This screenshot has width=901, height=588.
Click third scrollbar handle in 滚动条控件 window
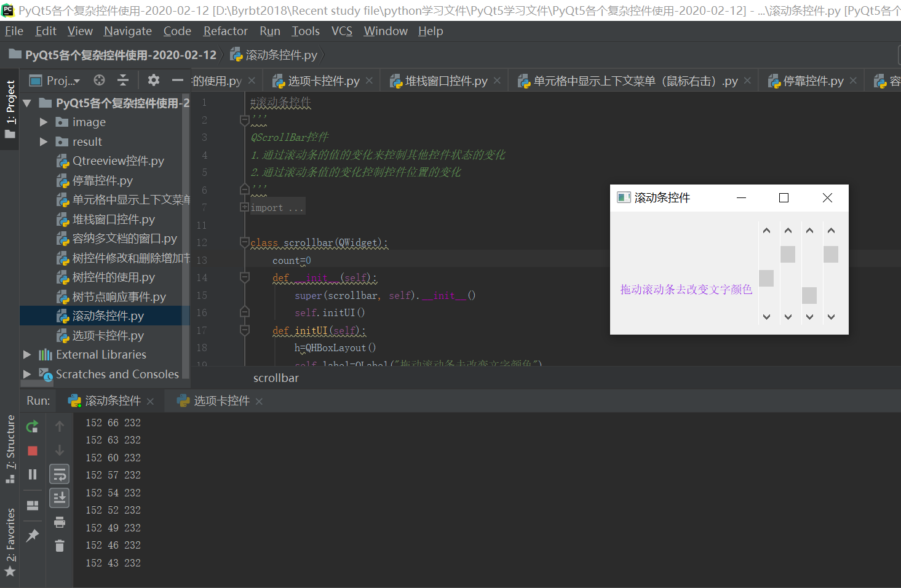coord(809,295)
